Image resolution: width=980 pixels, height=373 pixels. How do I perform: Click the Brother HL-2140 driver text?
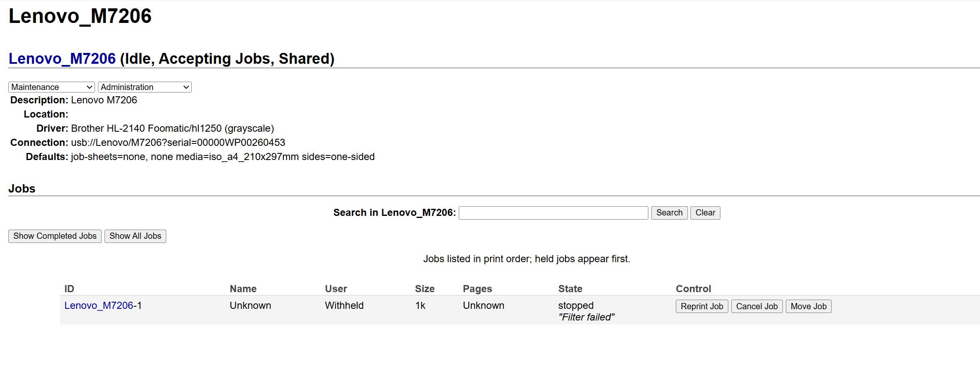tap(172, 128)
